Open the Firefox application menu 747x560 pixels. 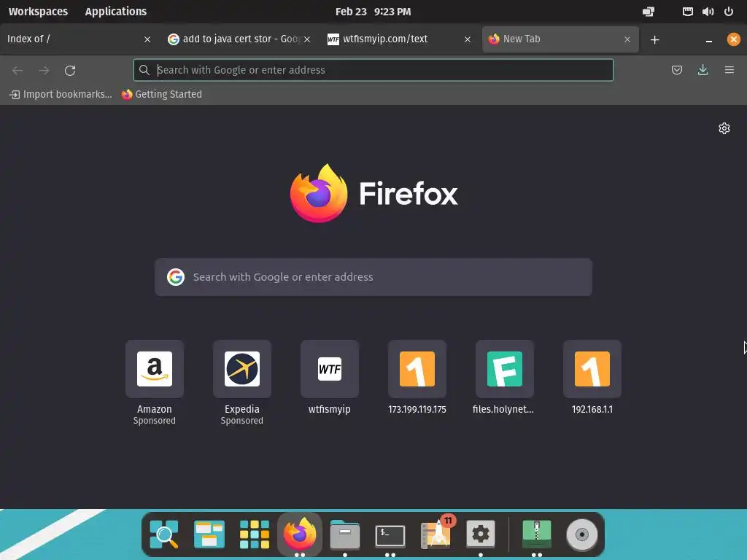point(729,70)
